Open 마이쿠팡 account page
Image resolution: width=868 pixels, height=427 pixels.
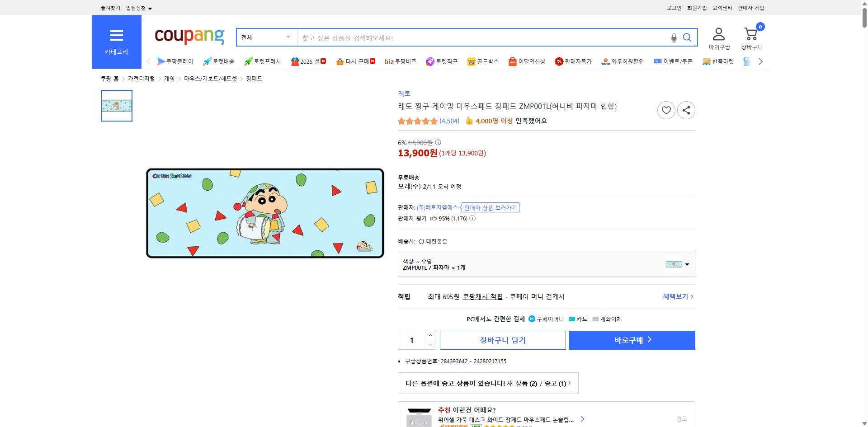(718, 36)
